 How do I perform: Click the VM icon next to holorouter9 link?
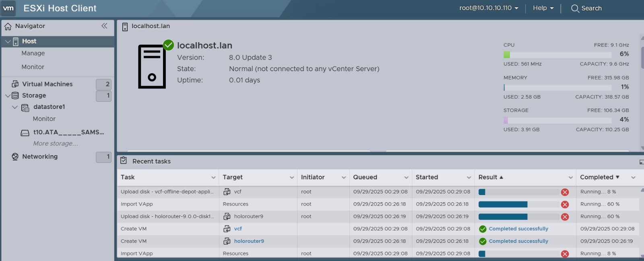click(x=227, y=241)
